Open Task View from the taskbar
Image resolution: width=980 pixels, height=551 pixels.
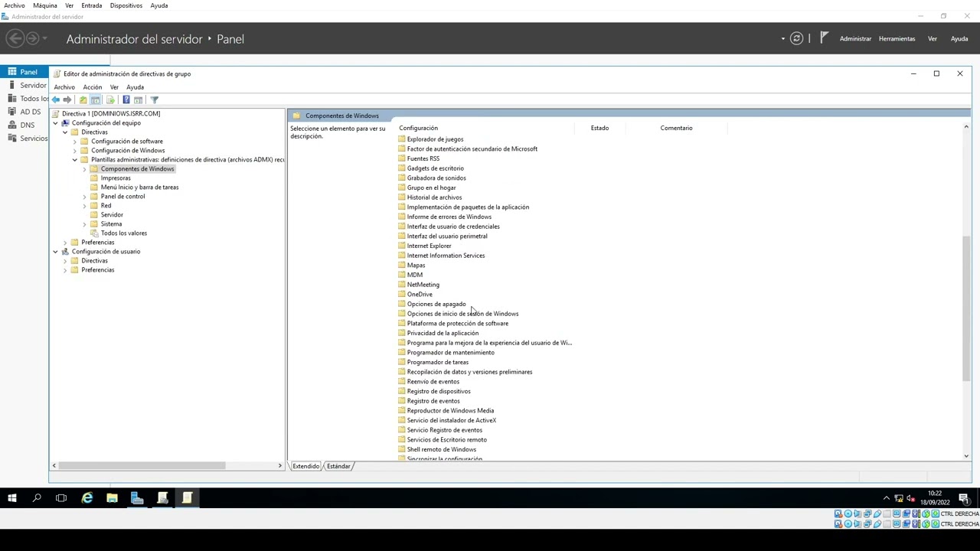point(61,498)
